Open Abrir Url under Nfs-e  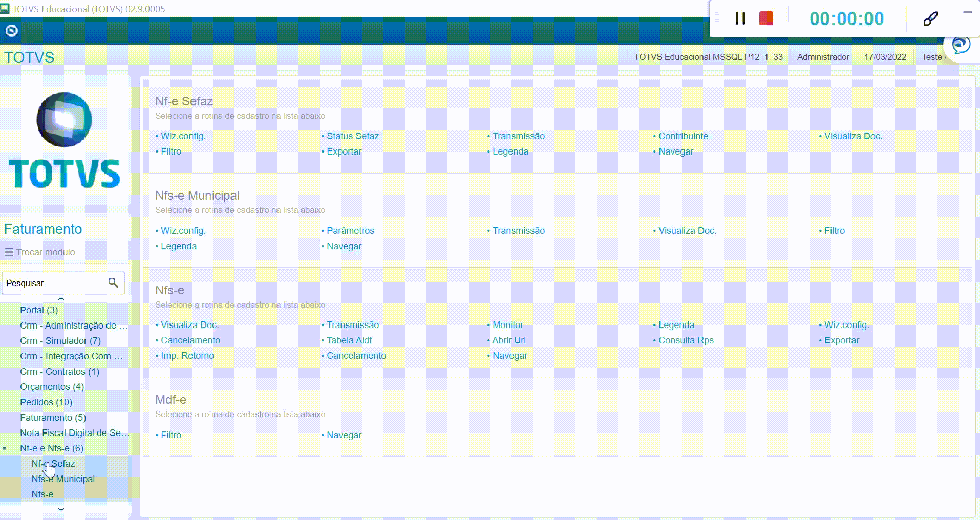tap(509, 340)
